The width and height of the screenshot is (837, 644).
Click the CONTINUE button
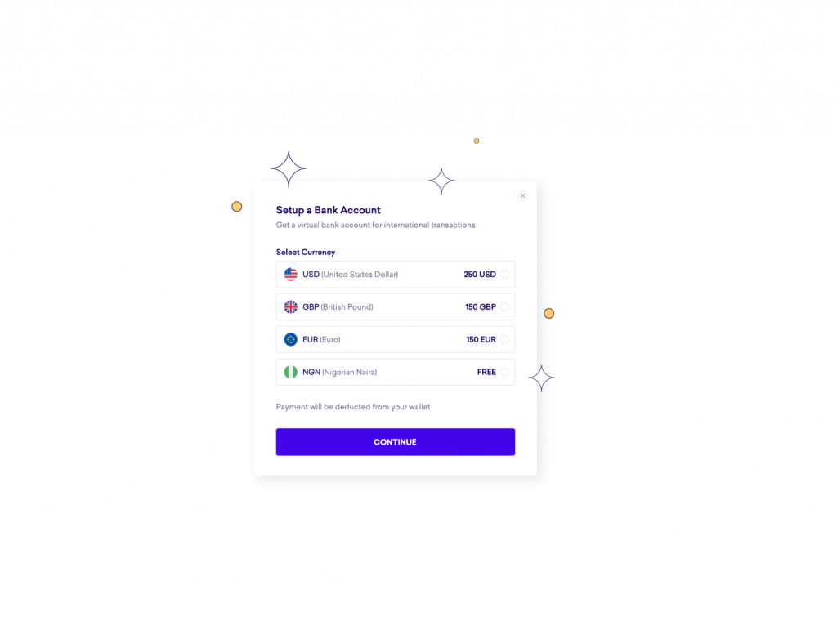click(x=395, y=442)
